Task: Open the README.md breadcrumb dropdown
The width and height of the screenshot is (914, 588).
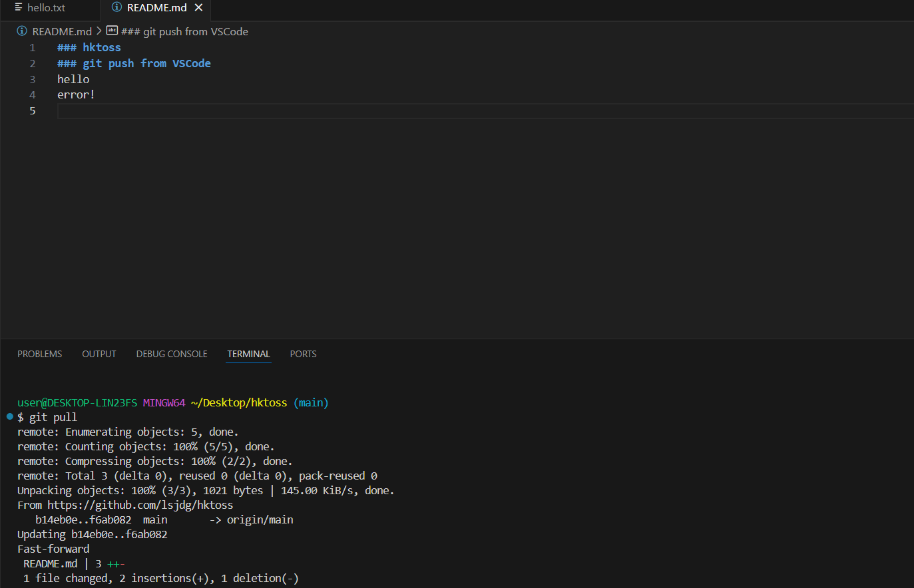Action: tap(62, 31)
